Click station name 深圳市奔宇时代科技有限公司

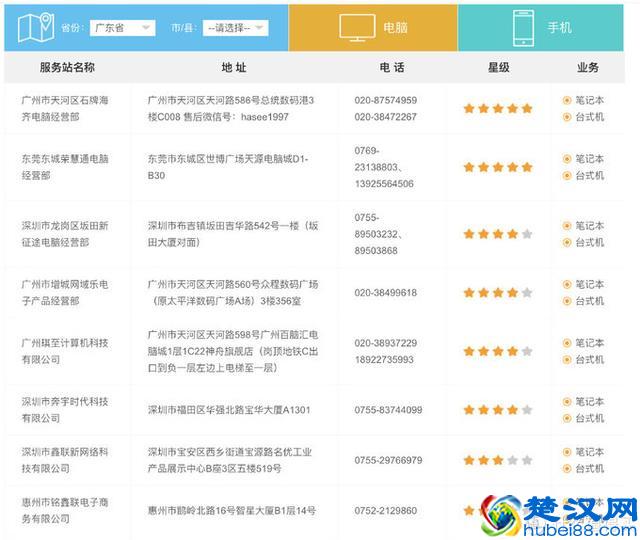(x=65, y=410)
